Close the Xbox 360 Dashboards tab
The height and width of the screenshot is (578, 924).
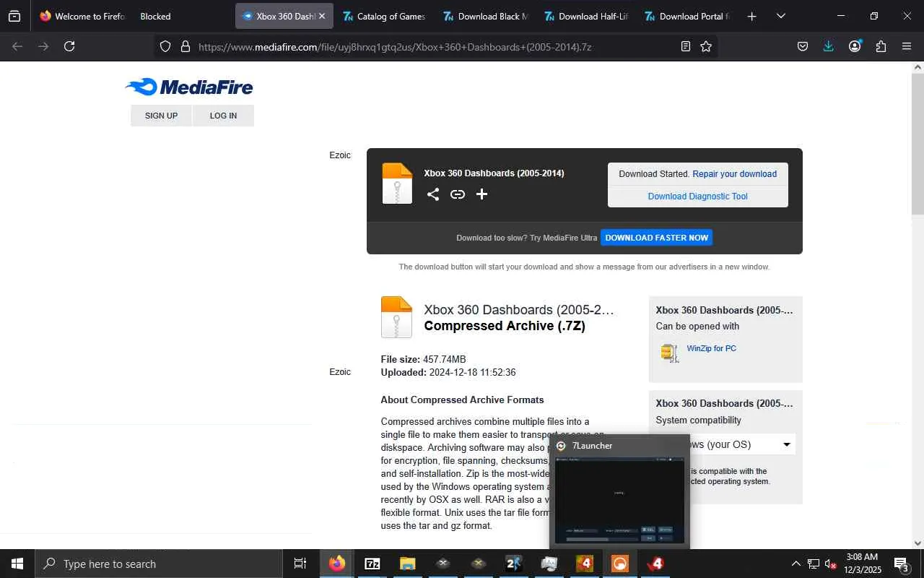tap(322, 16)
